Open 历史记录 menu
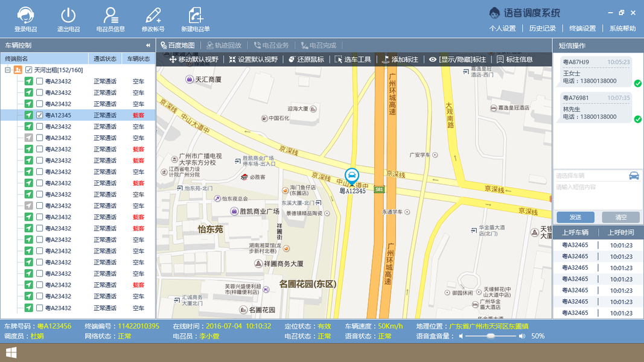This screenshot has height=362, width=644. pos(542,28)
